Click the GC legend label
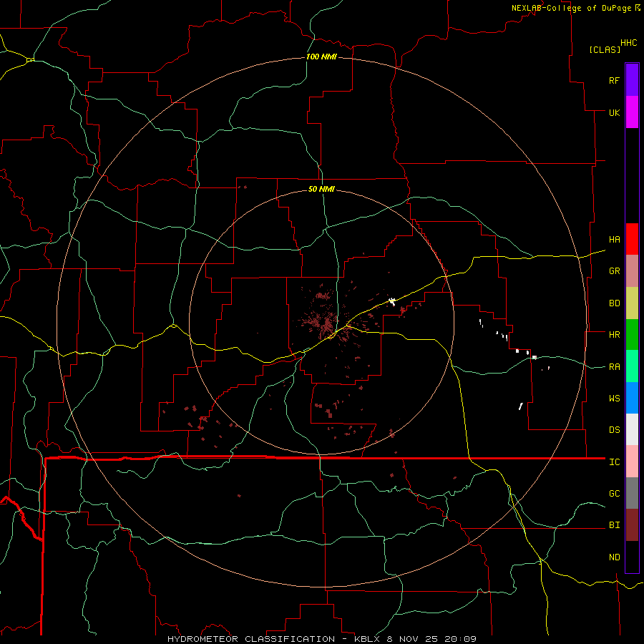644x644 pixels. (614, 494)
